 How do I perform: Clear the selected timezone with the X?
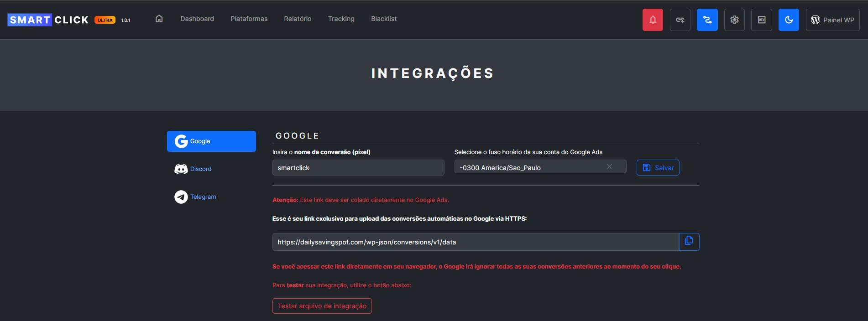coord(609,167)
